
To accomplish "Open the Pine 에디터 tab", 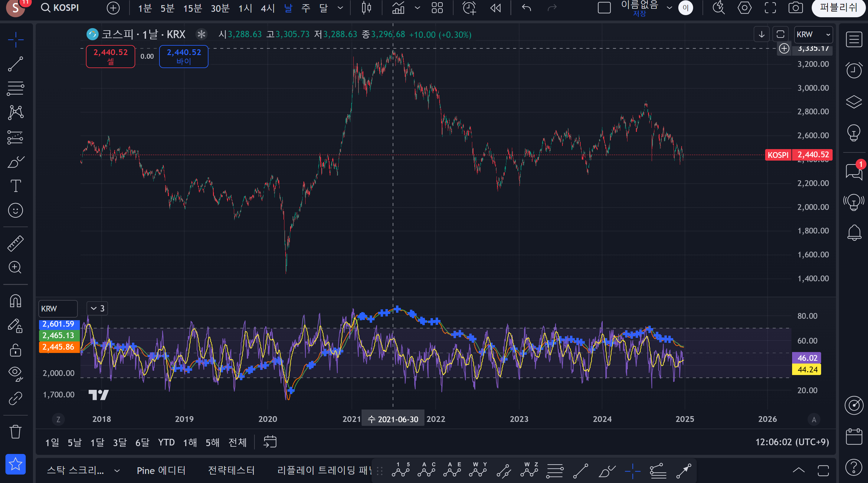I will pos(161,471).
